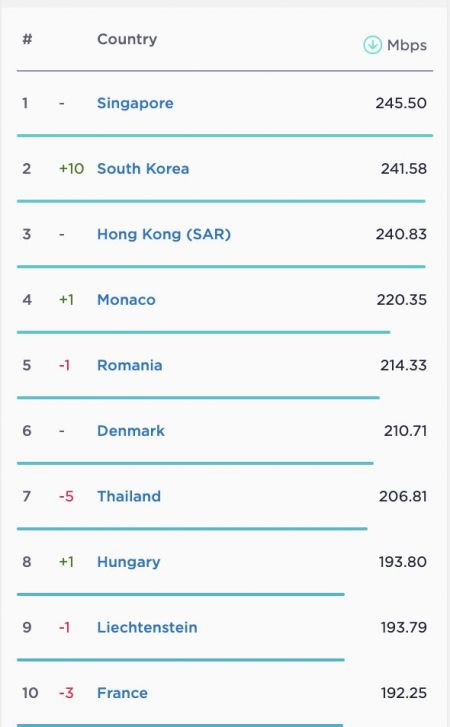Image resolution: width=450 pixels, height=727 pixels.
Task: Open the Denmark country link
Action: pos(131,431)
